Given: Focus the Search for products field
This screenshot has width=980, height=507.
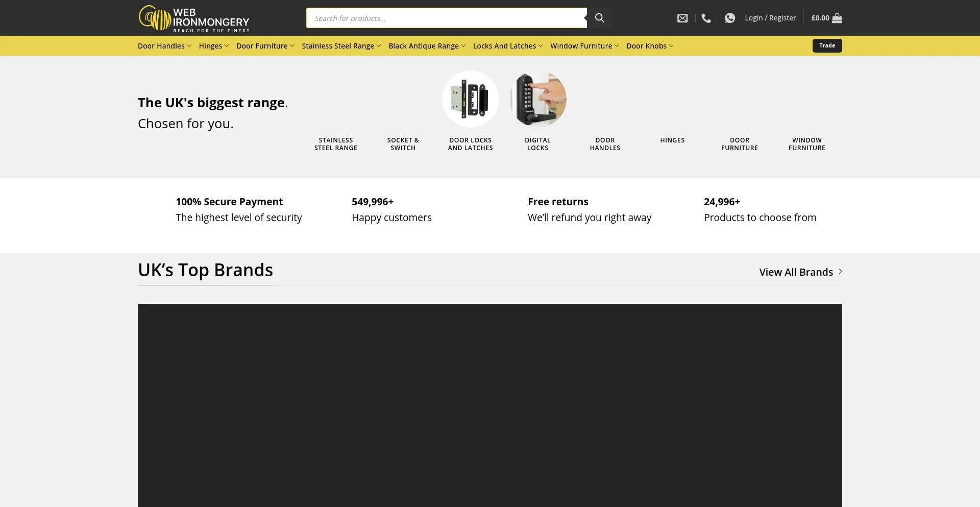Looking at the screenshot, I should [x=447, y=18].
